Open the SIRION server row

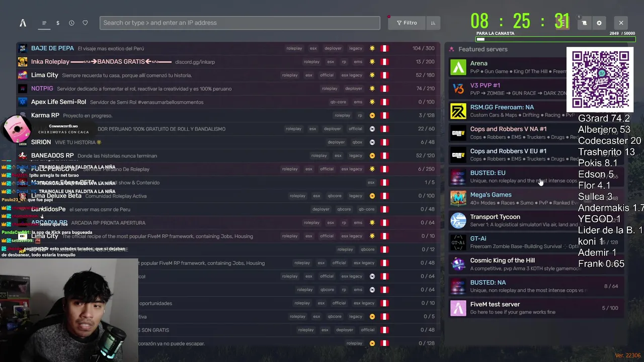click(228, 142)
